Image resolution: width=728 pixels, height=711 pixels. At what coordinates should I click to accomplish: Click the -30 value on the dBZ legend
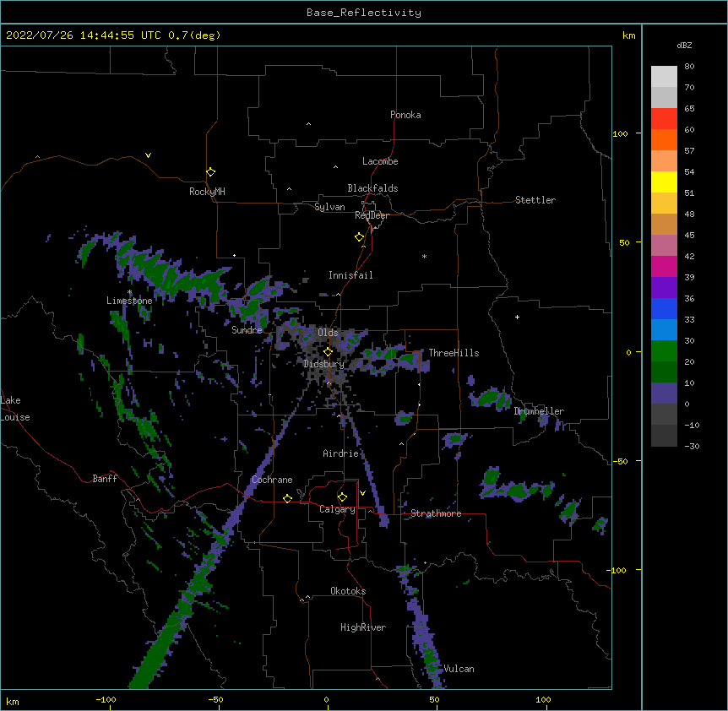point(692,446)
